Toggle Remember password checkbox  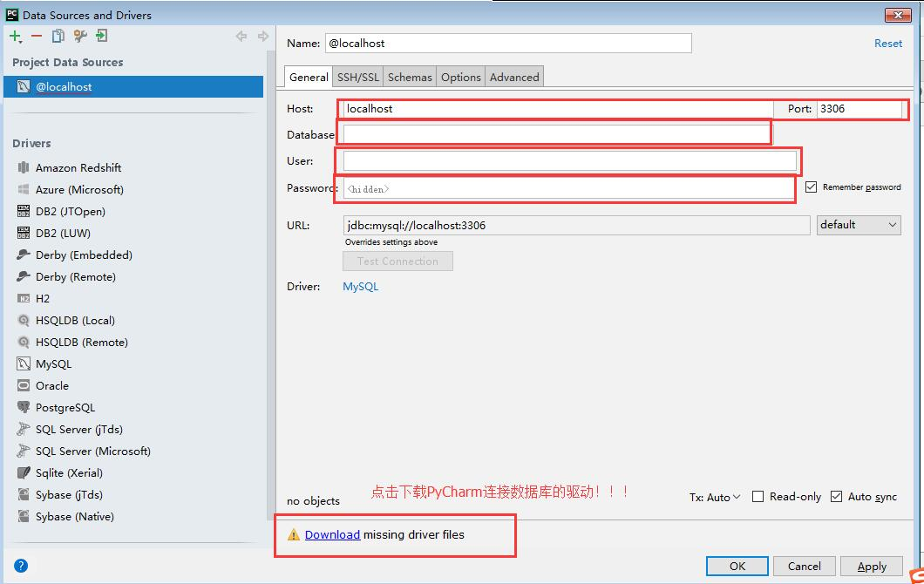click(x=811, y=187)
